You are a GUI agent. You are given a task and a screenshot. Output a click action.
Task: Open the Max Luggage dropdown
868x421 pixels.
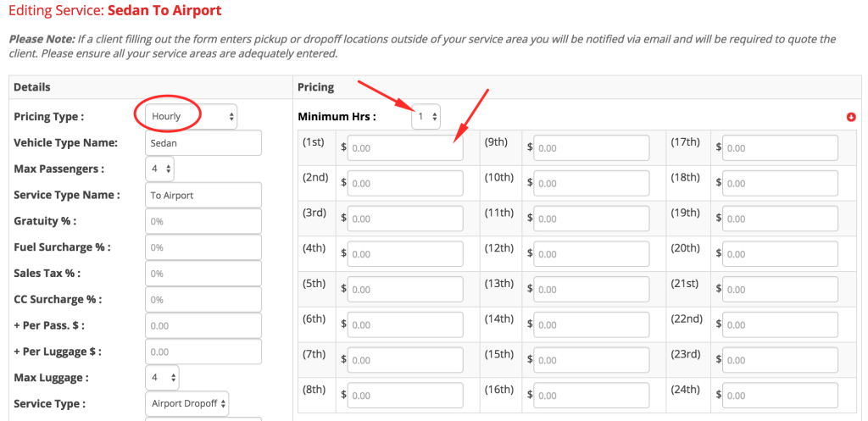click(162, 378)
